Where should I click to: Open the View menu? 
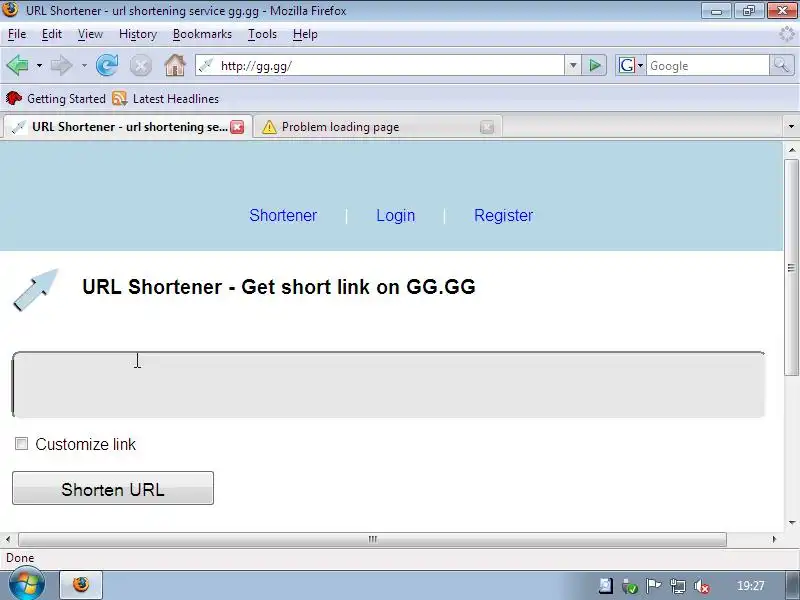pyautogui.click(x=90, y=34)
